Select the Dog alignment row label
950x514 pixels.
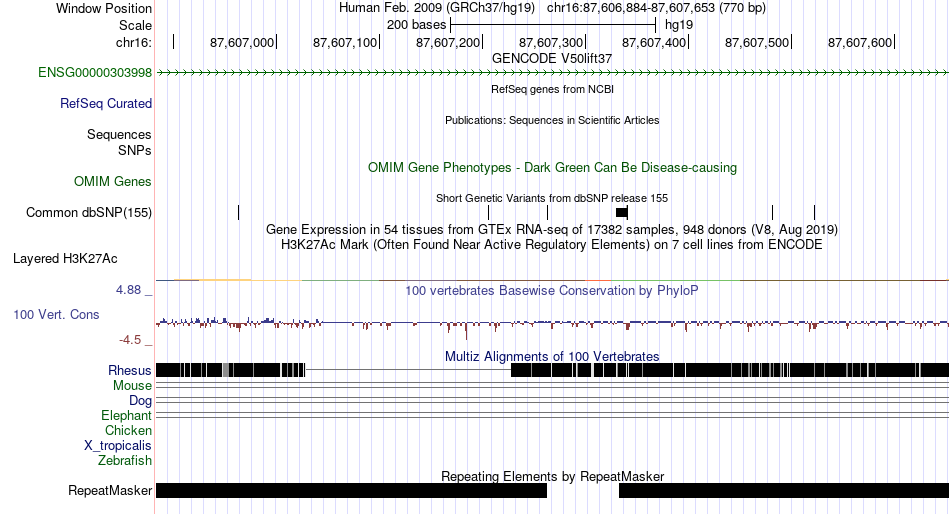pos(141,401)
